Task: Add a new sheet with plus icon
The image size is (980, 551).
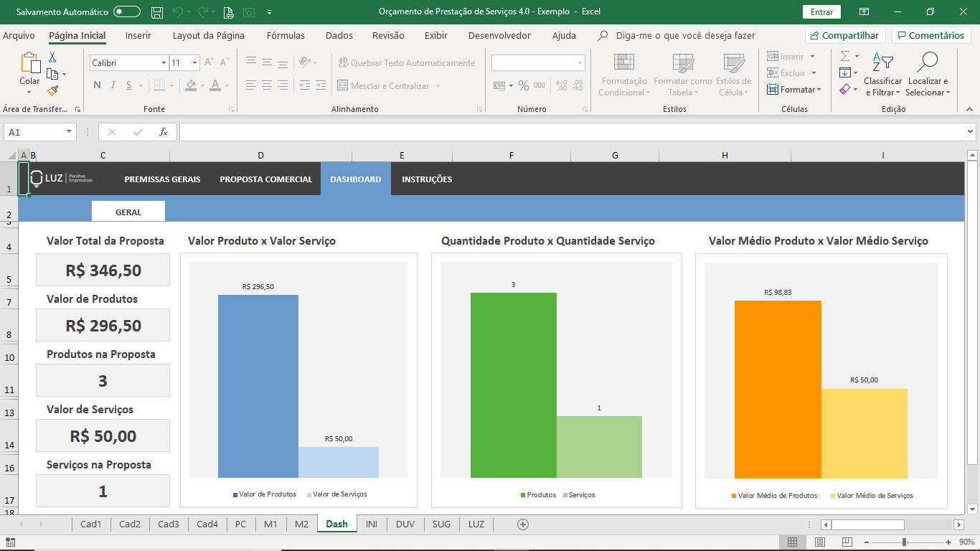Action: pyautogui.click(x=523, y=524)
